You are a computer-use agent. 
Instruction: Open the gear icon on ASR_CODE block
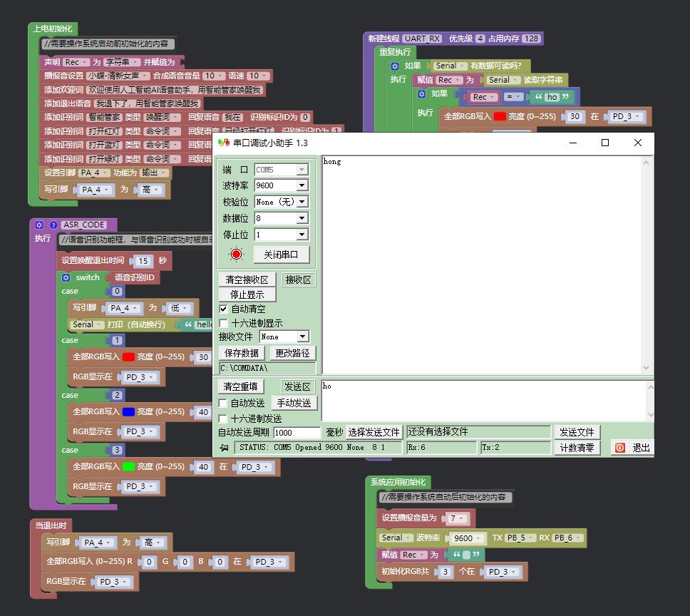[x=39, y=225]
